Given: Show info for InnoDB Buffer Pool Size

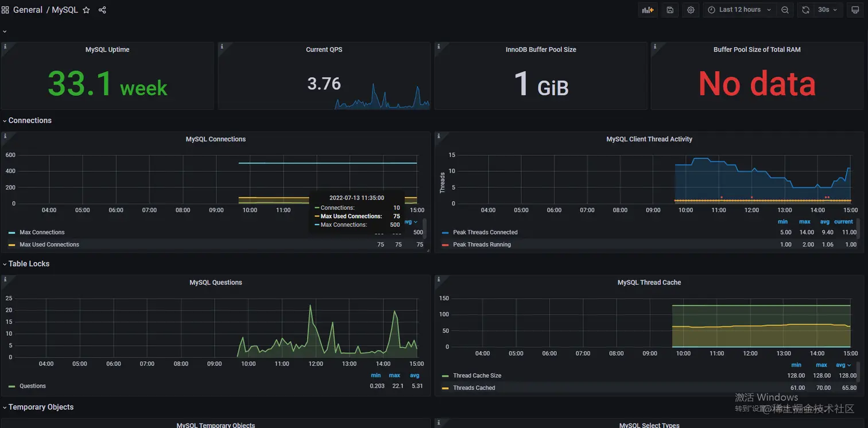Looking at the screenshot, I should (x=439, y=46).
